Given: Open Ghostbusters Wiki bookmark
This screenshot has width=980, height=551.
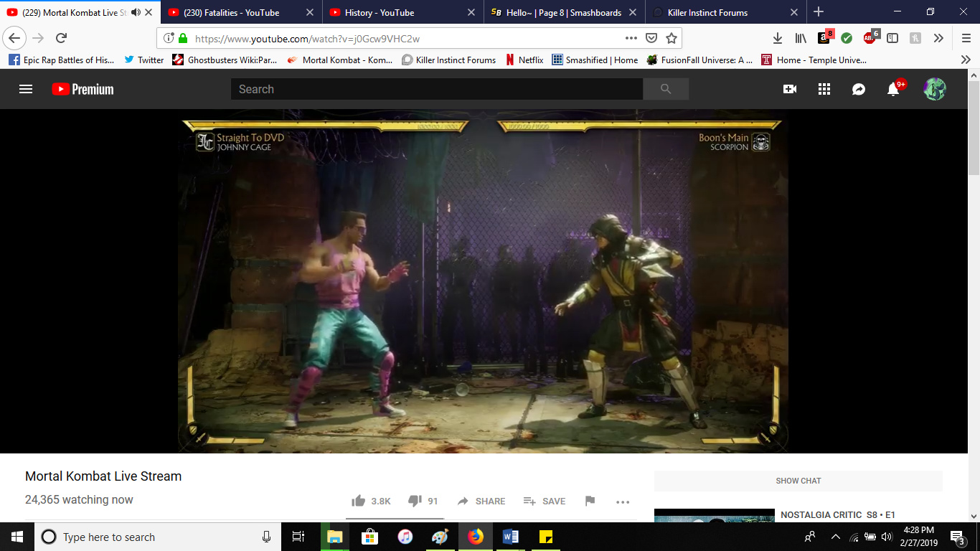Looking at the screenshot, I should 225,60.
